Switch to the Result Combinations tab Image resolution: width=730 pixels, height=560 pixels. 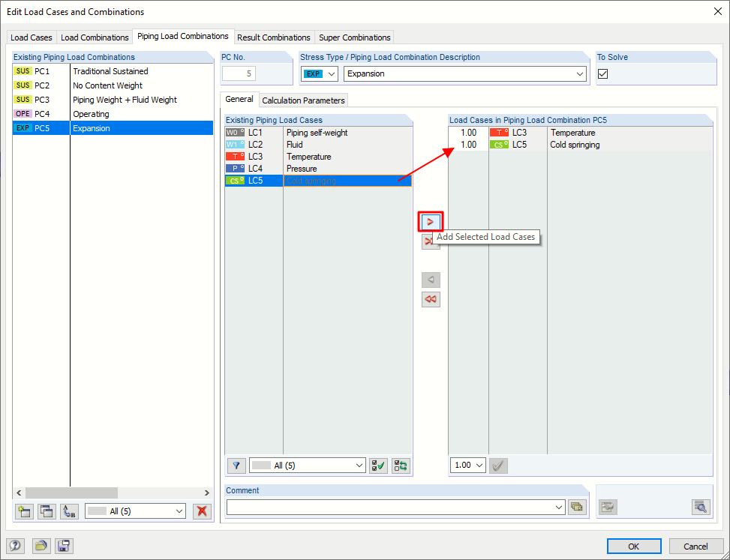pos(274,37)
